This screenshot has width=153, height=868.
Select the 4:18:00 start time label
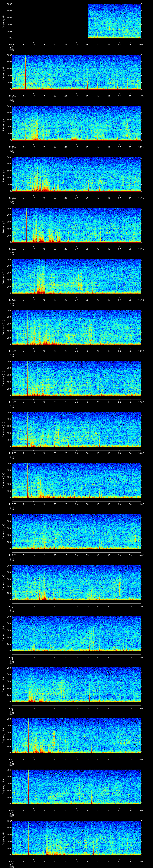tap(12, 504)
